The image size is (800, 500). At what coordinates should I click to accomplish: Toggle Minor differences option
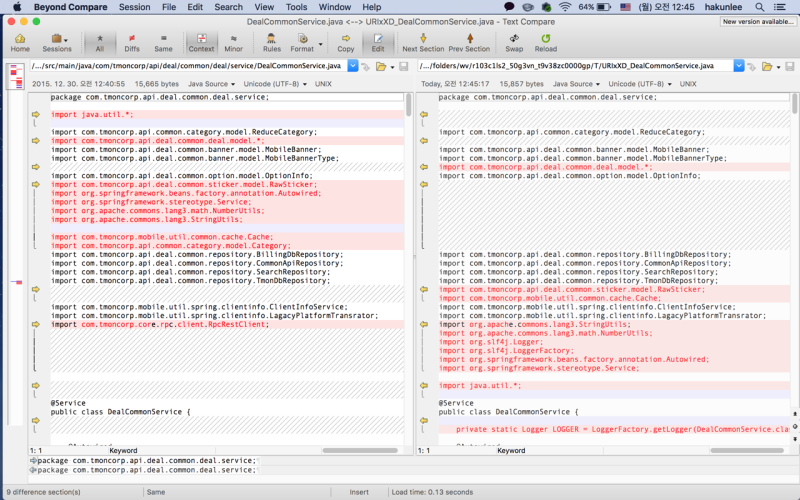coord(233,43)
